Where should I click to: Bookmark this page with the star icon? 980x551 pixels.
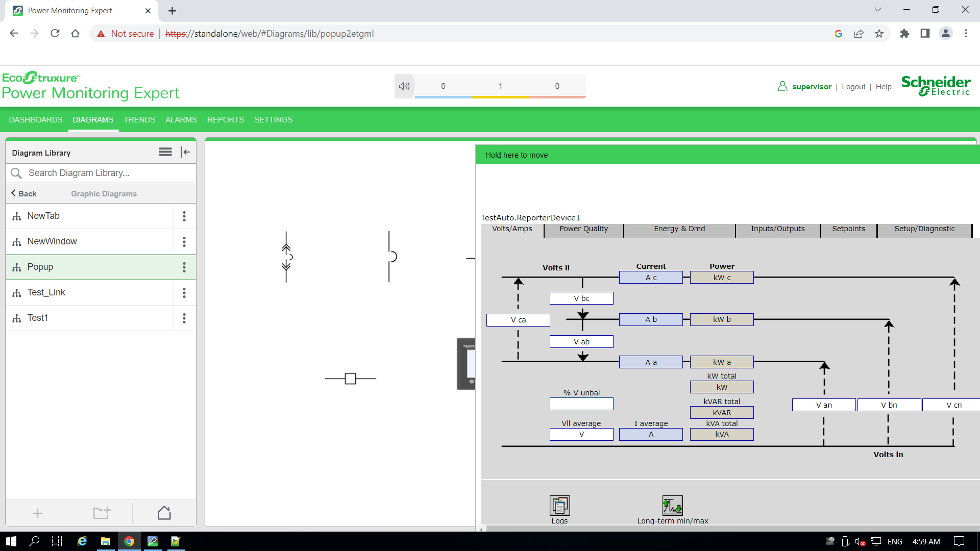tap(879, 34)
